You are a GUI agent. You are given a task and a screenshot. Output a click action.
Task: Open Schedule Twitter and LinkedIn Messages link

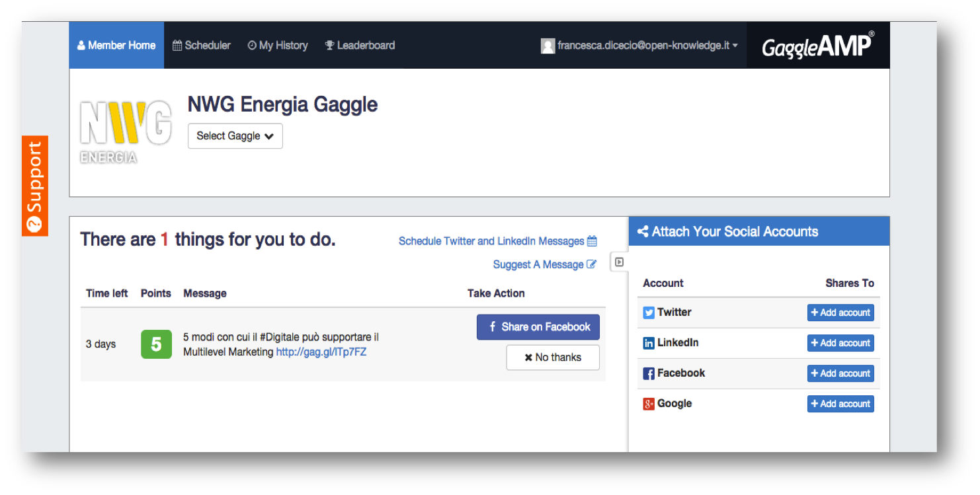tap(497, 241)
